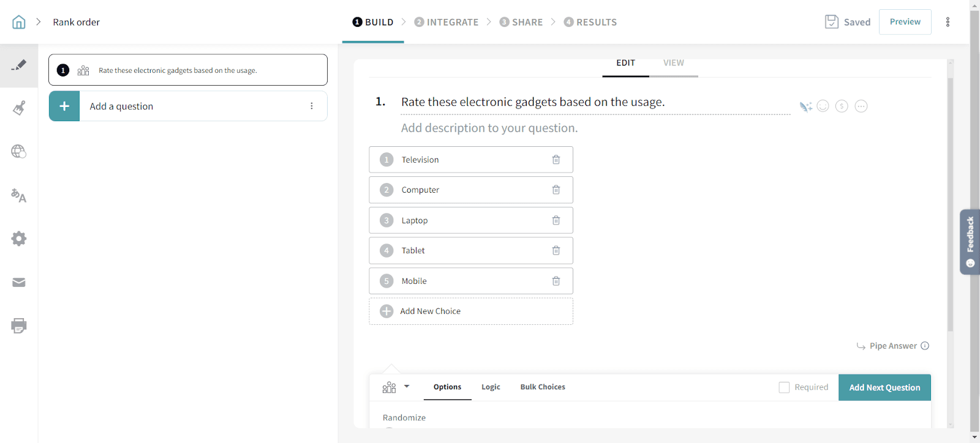Open three-dot menu beside Add a question
The image size is (980, 443).
click(x=312, y=106)
